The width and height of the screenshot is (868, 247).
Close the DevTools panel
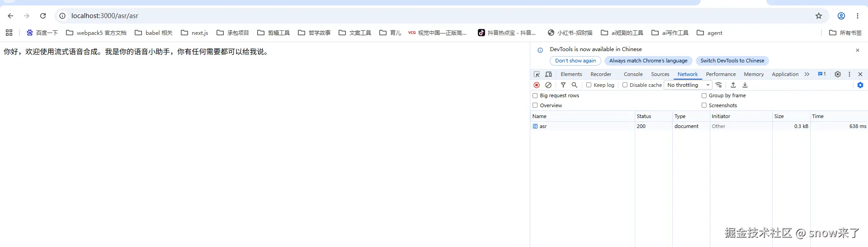point(860,74)
